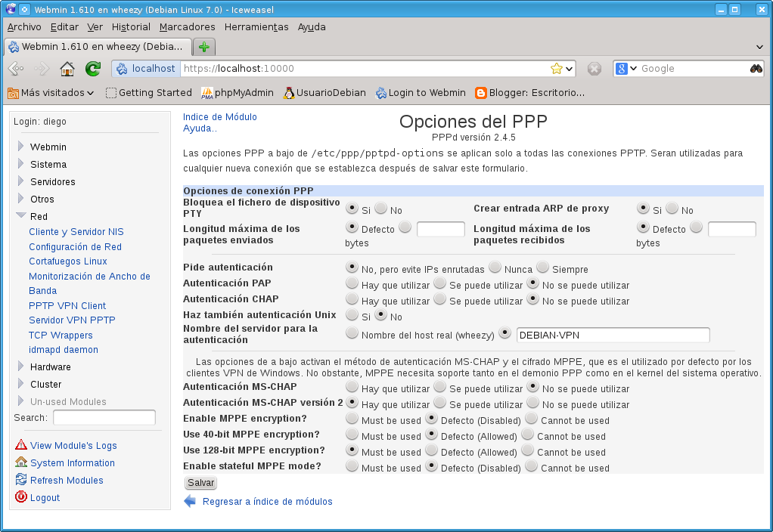Go back with the browser back arrow

17,69
